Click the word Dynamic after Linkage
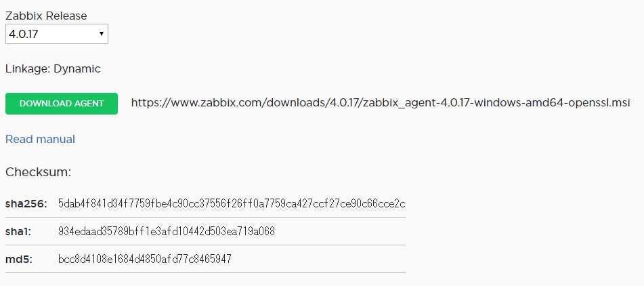The image size is (644, 286). tap(77, 69)
